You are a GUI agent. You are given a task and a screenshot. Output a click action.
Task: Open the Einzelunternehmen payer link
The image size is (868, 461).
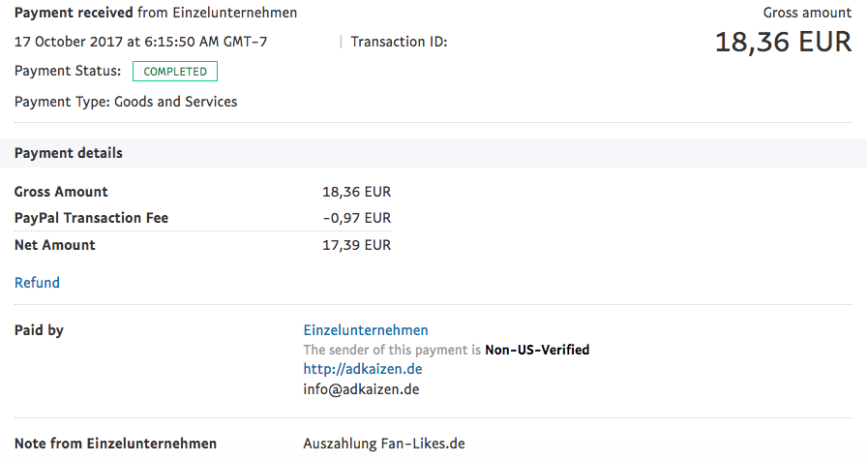pyautogui.click(x=366, y=330)
